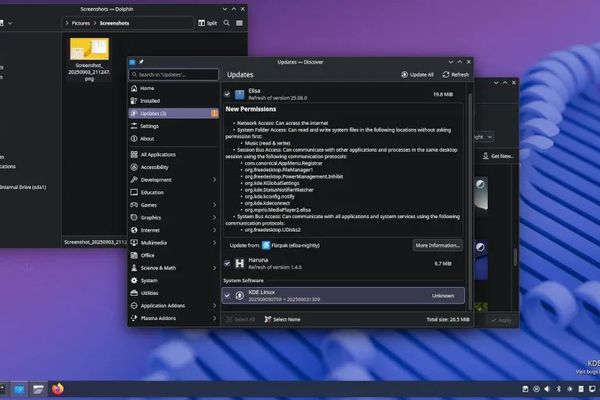This screenshot has width=600, height=400.
Task: Click Pictures in Dolphin breadcrumb path
Action: coord(81,23)
